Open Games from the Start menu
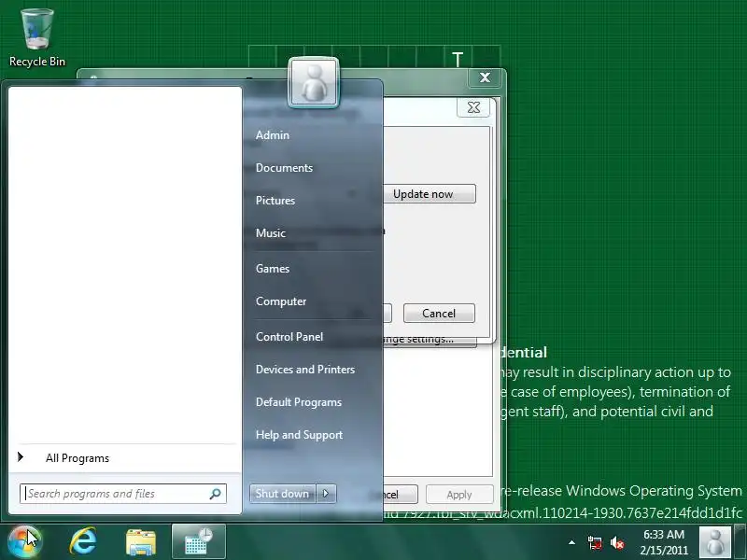 tap(273, 269)
